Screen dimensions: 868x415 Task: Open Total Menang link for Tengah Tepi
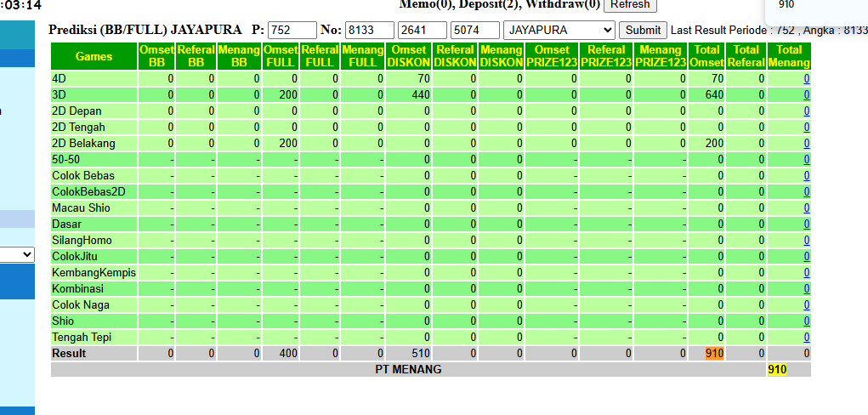pos(807,338)
